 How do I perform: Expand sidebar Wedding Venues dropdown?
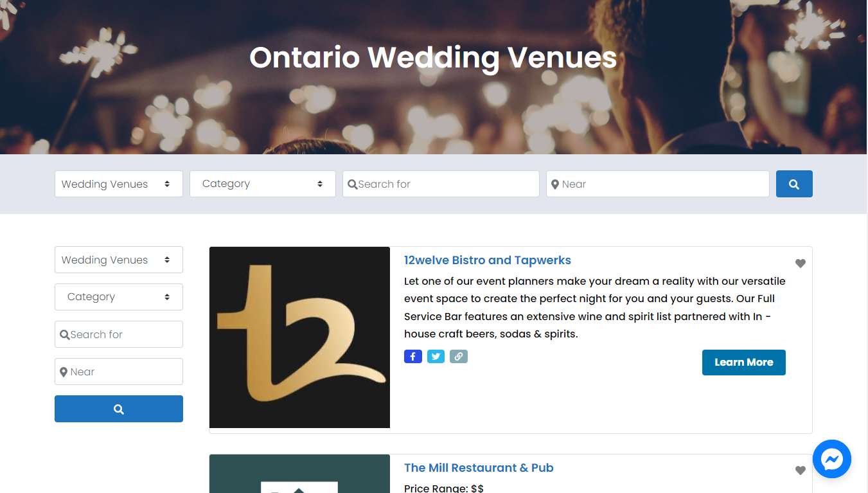(119, 260)
